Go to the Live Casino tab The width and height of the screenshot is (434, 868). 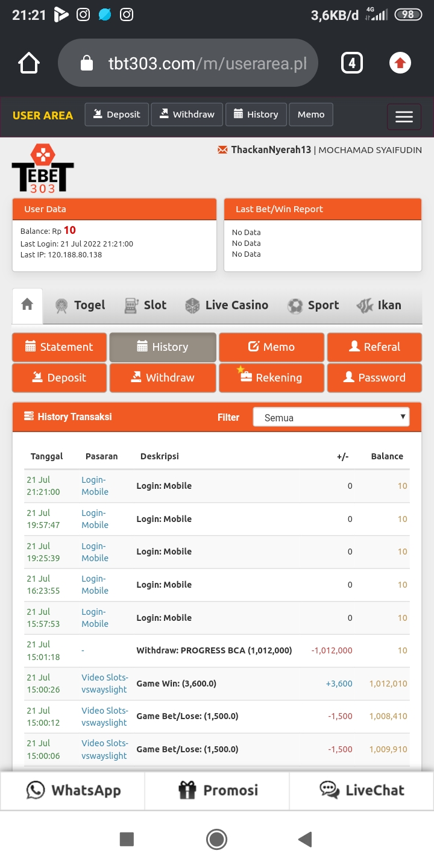coord(227,306)
